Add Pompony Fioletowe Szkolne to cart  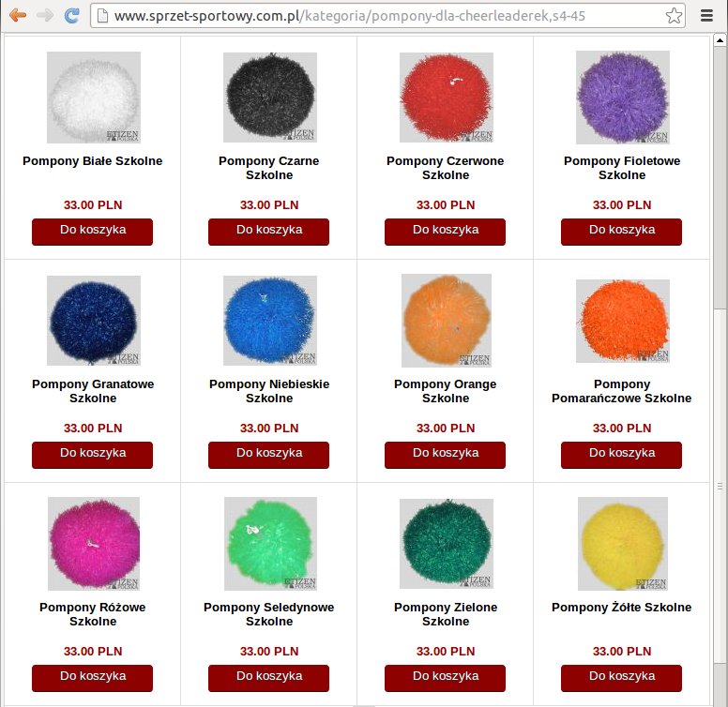pos(621,232)
